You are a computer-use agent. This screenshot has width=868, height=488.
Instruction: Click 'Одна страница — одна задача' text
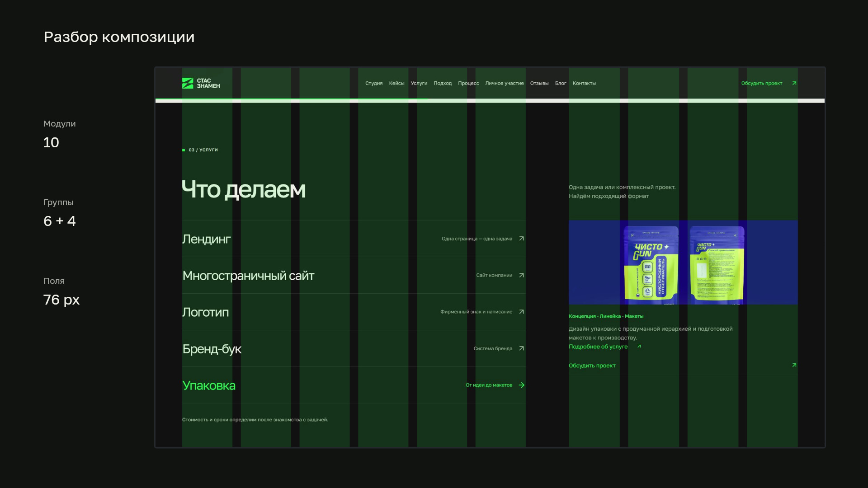(x=477, y=239)
